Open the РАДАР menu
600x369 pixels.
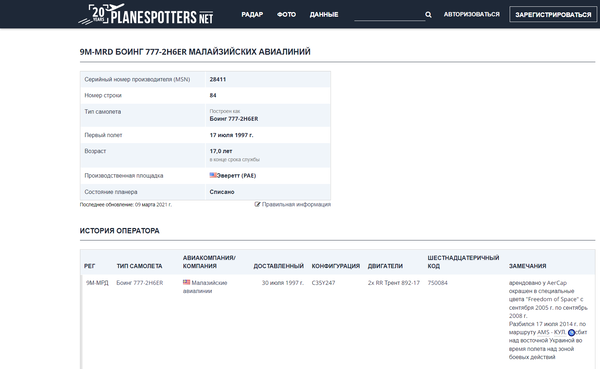(x=252, y=15)
